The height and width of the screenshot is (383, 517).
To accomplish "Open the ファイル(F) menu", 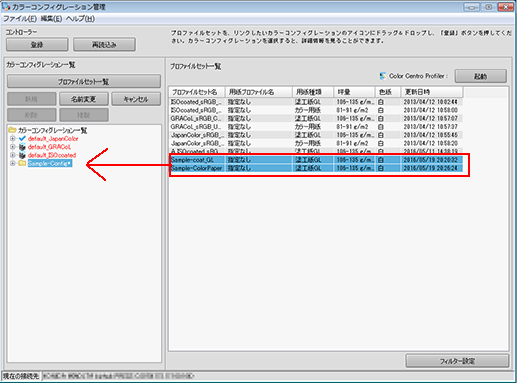I will 20,19.
